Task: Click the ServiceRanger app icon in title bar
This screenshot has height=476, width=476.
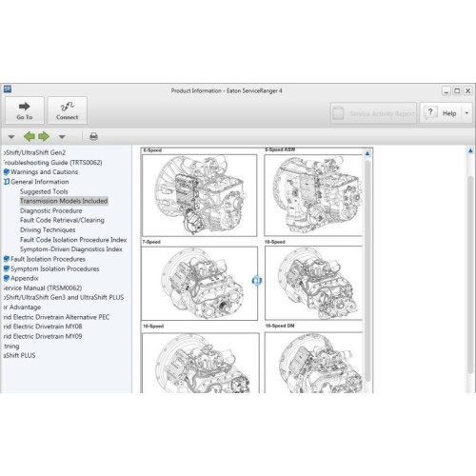Action: pos(8,89)
